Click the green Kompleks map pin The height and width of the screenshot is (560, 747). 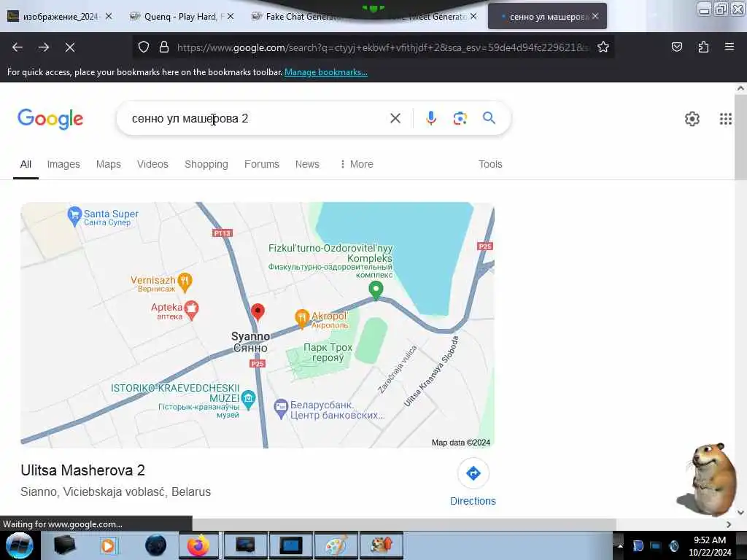tap(376, 290)
